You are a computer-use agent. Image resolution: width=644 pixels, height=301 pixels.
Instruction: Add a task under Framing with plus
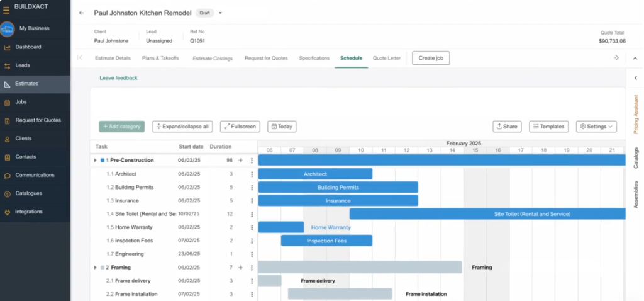coord(241,268)
